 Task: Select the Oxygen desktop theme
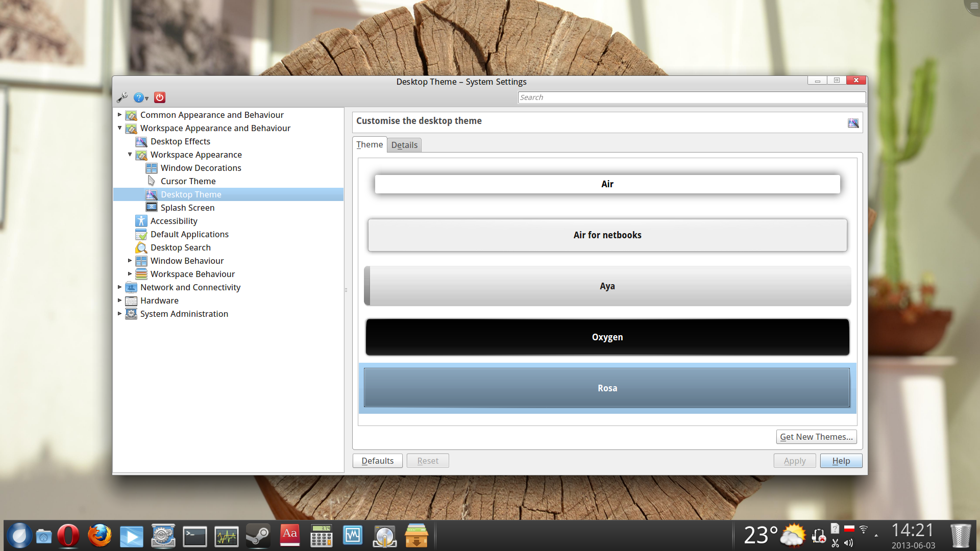(607, 337)
